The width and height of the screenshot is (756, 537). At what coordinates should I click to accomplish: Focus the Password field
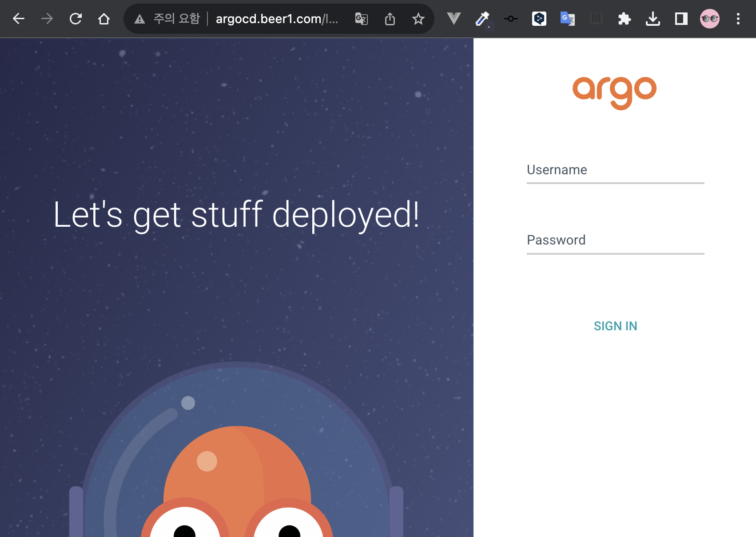point(616,241)
